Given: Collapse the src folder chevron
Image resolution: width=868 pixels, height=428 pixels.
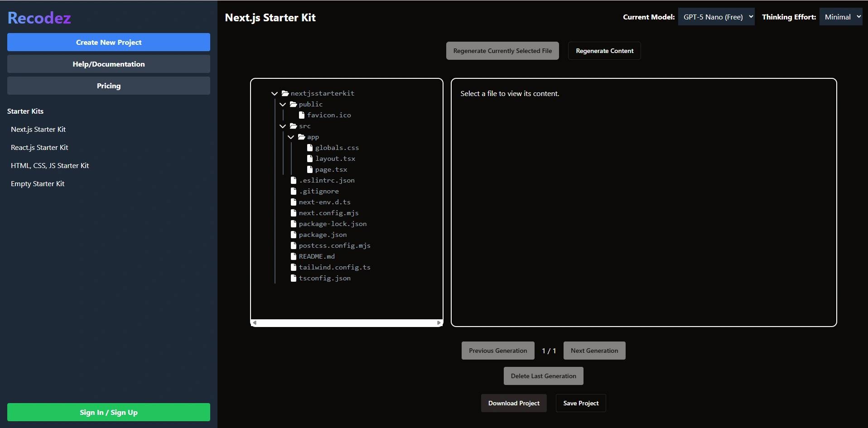Looking at the screenshot, I should pyautogui.click(x=283, y=126).
